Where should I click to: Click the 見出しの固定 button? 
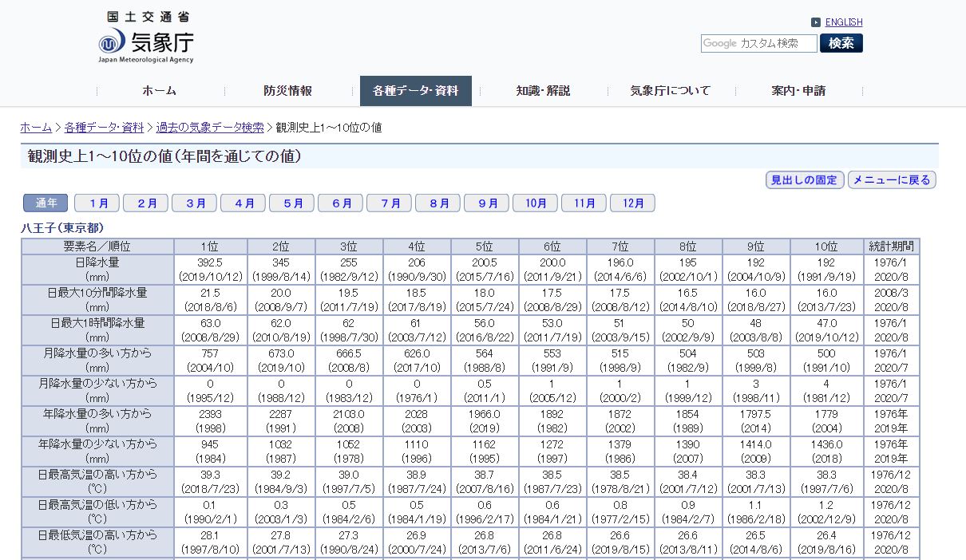[x=805, y=180]
